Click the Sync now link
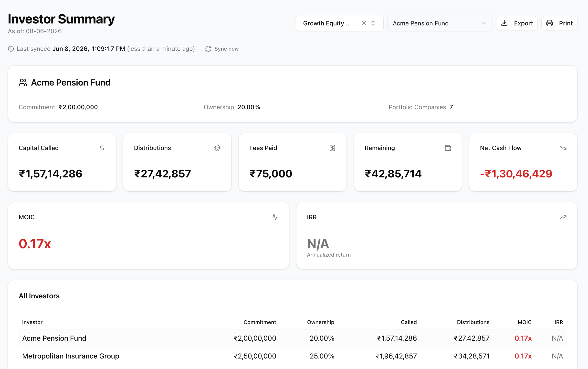Viewport: 588px width, 369px height. (x=222, y=49)
